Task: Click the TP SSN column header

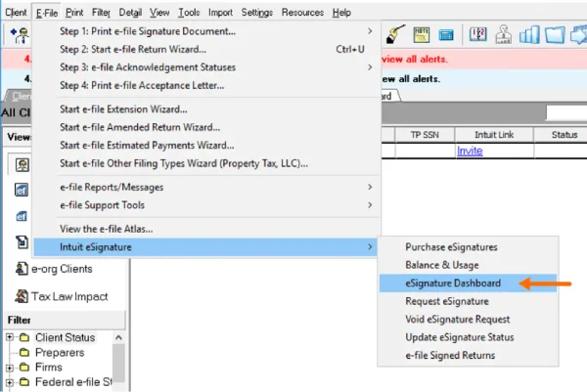Action: click(425, 135)
